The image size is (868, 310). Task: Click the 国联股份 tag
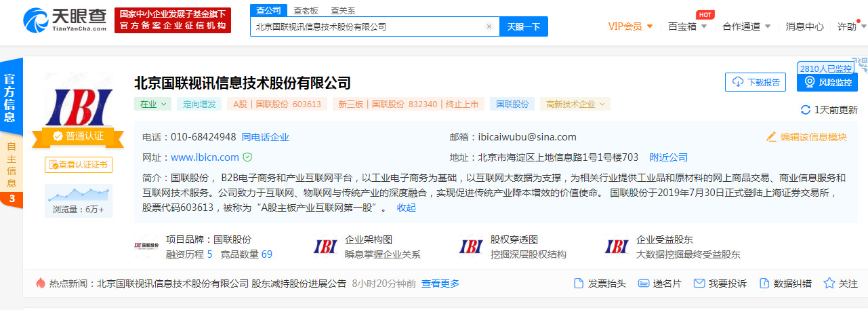coord(512,104)
